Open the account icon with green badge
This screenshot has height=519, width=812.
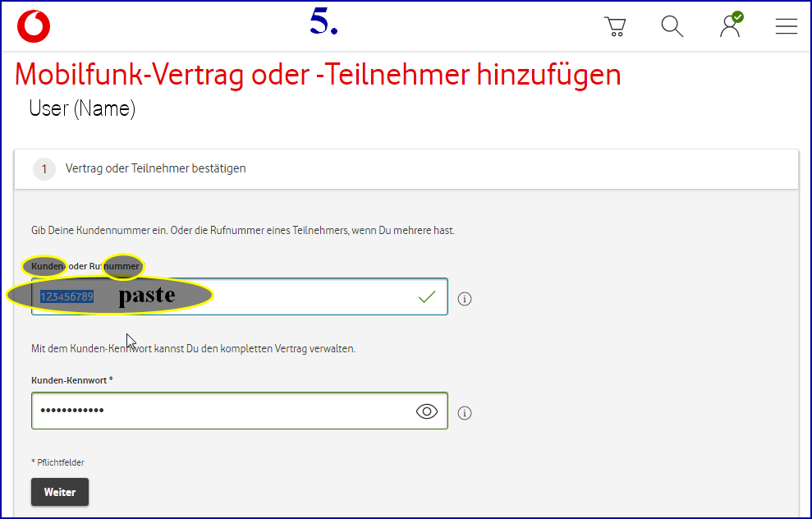(x=730, y=26)
